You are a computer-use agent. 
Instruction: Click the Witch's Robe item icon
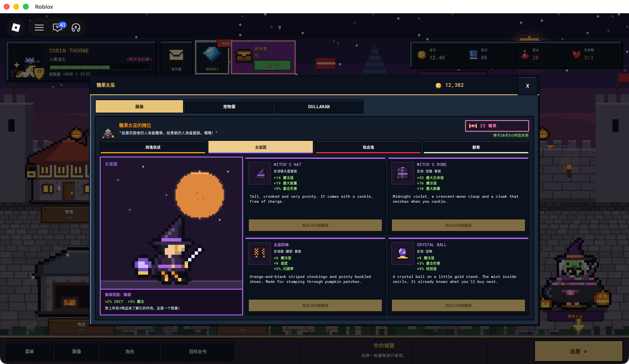click(402, 173)
